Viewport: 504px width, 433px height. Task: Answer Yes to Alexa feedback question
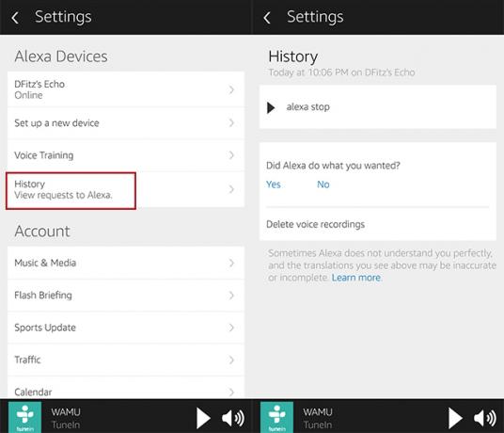(274, 184)
